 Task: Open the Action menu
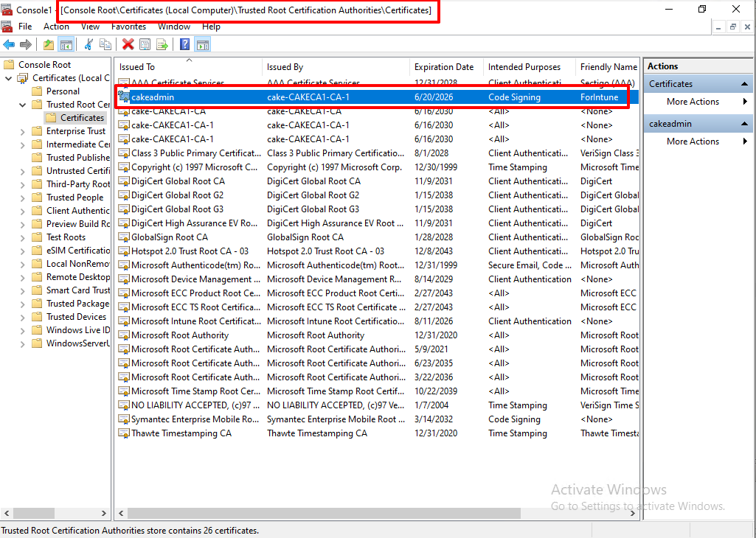pyautogui.click(x=56, y=27)
